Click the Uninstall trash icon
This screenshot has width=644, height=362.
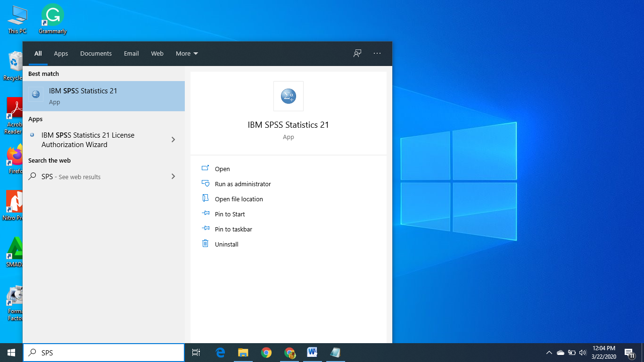205,244
